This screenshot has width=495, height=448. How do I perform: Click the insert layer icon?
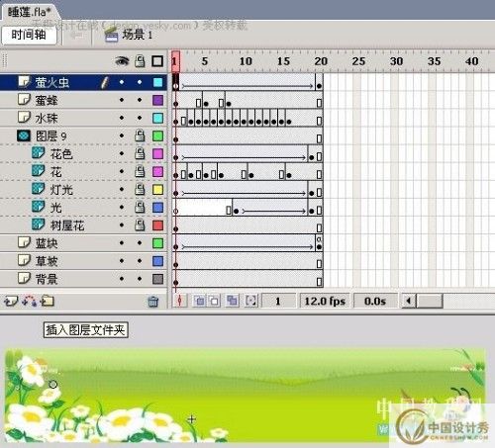(x=11, y=301)
